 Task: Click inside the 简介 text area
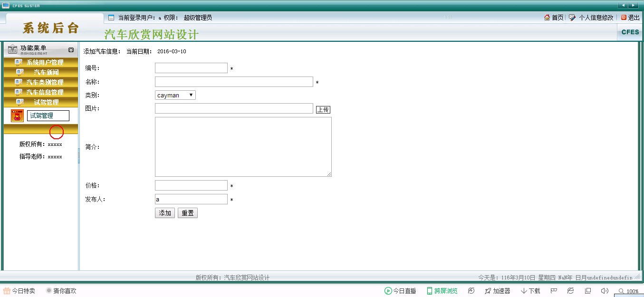coord(243,147)
